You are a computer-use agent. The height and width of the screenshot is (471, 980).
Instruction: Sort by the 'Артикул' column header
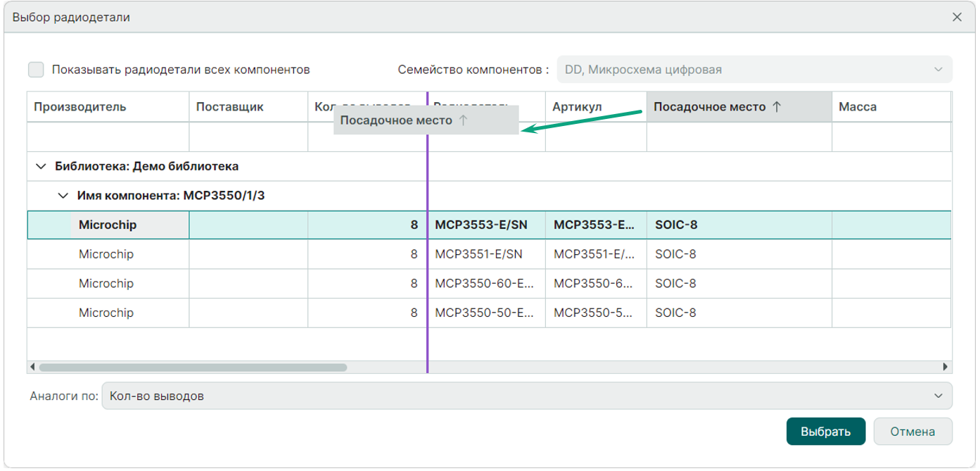(x=577, y=107)
